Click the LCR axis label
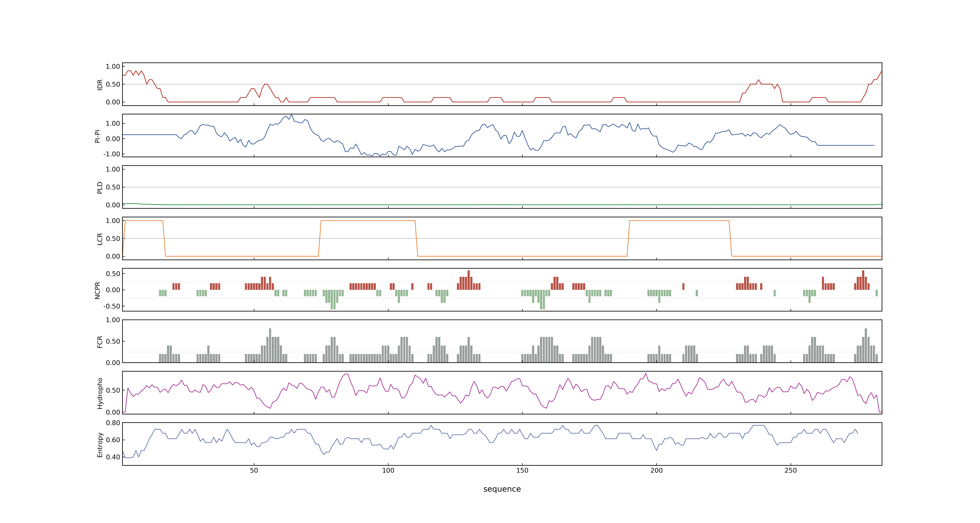Screen dimensions: 980x523 pyautogui.click(x=100, y=239)
